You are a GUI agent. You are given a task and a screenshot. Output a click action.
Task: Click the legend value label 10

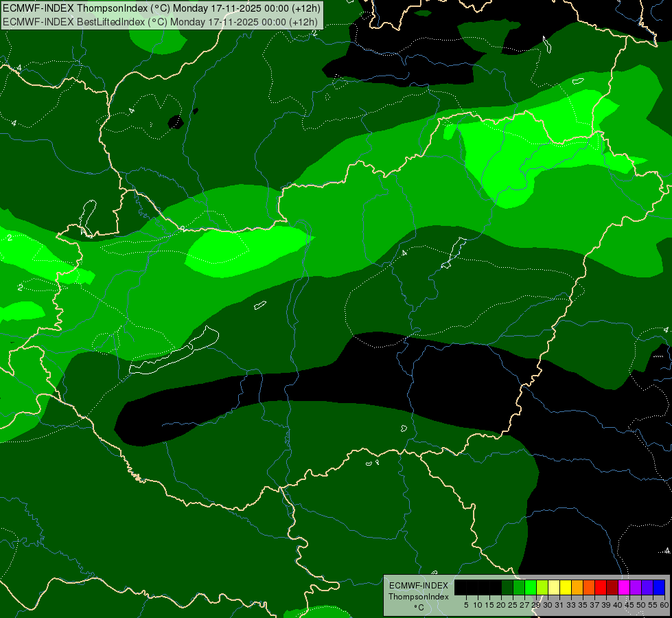click(x=478, y=605)
